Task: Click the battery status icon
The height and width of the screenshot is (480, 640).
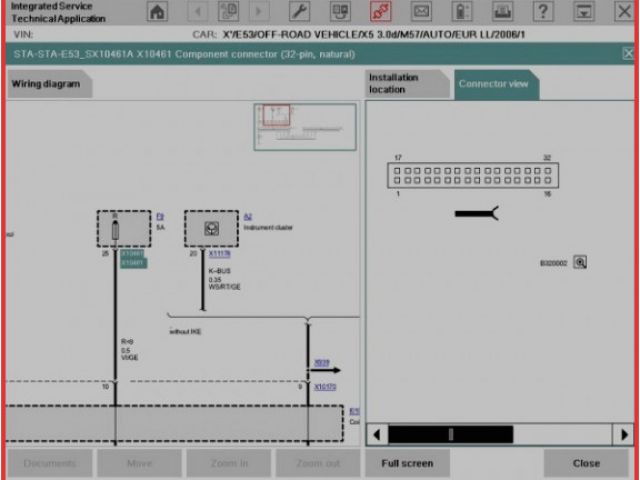Action: click(x=461, y=12)
